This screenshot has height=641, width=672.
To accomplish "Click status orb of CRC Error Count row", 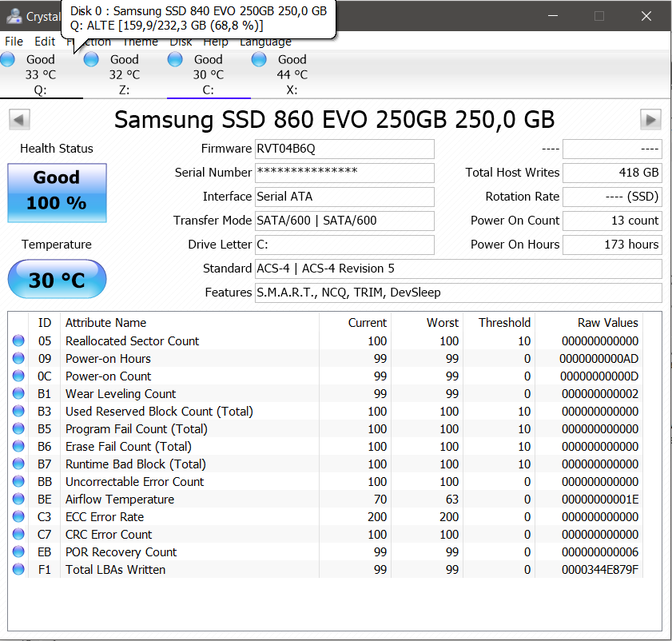I will pos(18,534).
